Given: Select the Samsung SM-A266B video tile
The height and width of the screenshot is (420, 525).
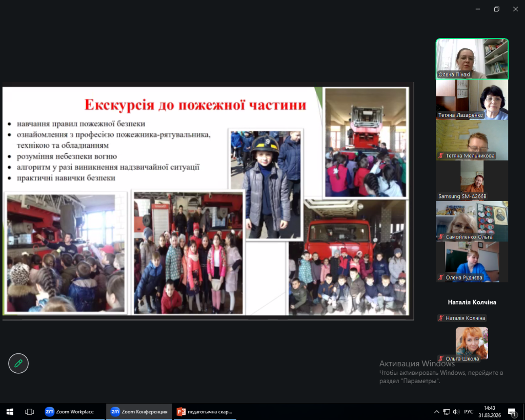Looking at the screenshot, I should click(472, 180).
